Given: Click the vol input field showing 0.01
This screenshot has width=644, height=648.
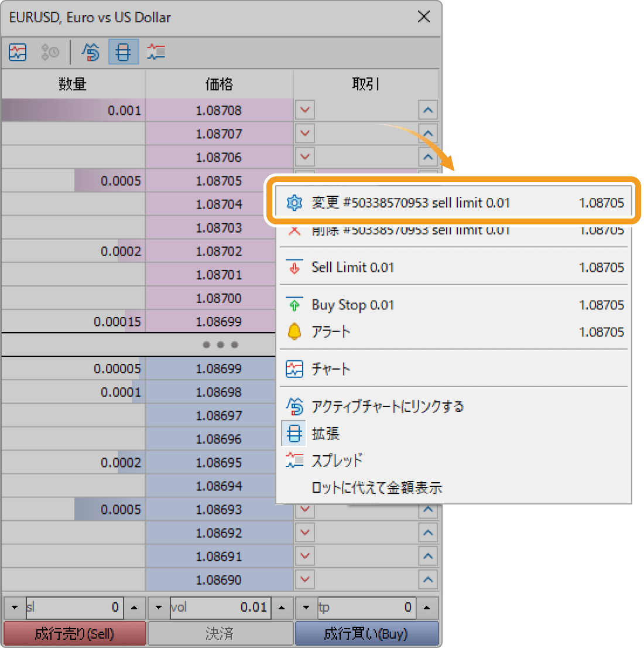Looking at the screenshot, I should tap(221, 608).
